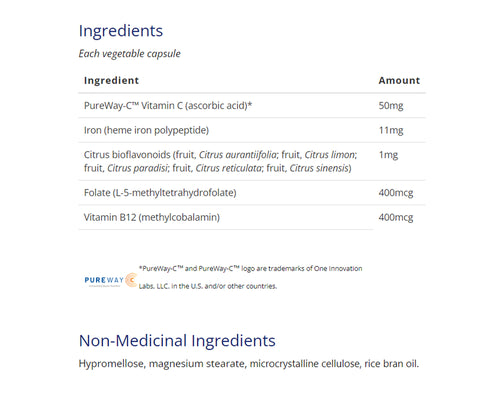The width and height of the screenshot is (500, 400).
Task: Select the Ingredients heading
Action: coord(121,31)
